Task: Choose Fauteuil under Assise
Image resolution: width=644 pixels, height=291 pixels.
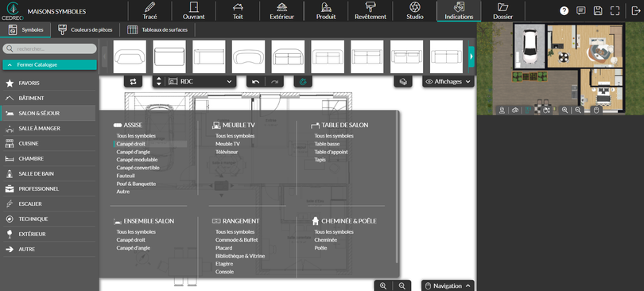Action: click(x=126, y=176)
